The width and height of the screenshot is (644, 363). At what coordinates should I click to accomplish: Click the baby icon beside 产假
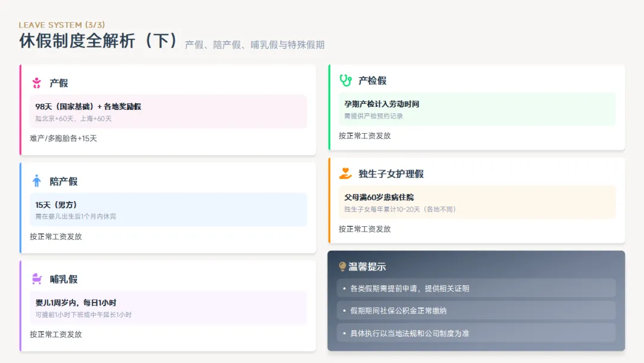coord(37,83)
